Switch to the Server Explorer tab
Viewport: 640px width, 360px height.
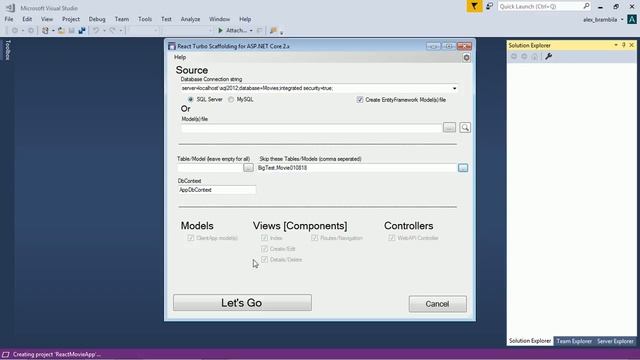(x=615, y=341)
